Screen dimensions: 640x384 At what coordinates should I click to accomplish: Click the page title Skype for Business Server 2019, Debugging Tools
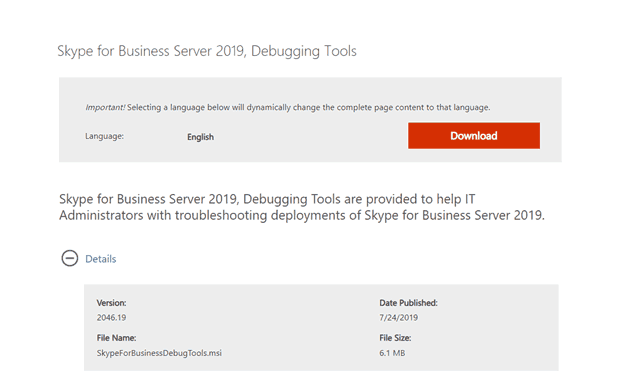pos(207,51)
